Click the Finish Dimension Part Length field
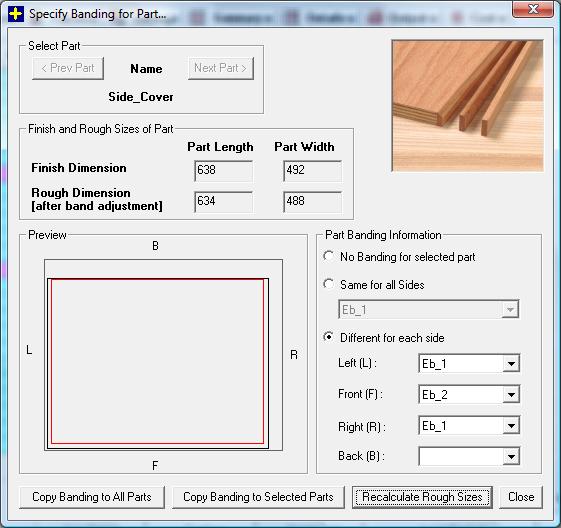The height and width of the screenshot is (528, 561). click(224, 170)
